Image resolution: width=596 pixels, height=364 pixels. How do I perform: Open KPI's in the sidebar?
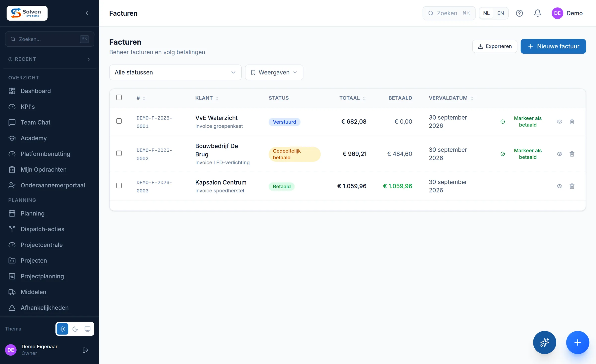coord(49,107)
